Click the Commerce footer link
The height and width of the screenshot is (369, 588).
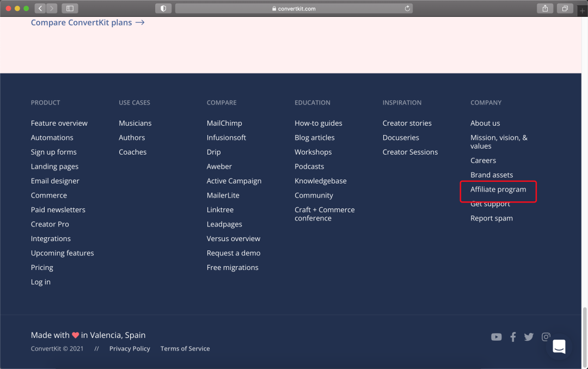pos(49,195)
